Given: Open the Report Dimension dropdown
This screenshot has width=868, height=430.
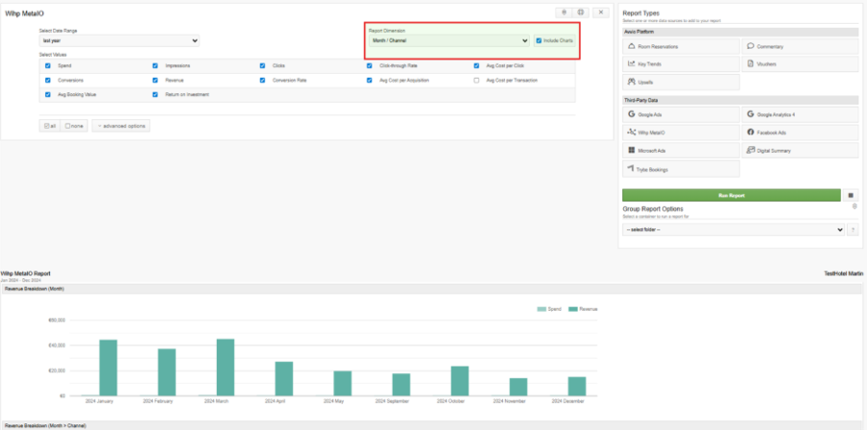Looking at the screenshot, I should click(449, 40).
